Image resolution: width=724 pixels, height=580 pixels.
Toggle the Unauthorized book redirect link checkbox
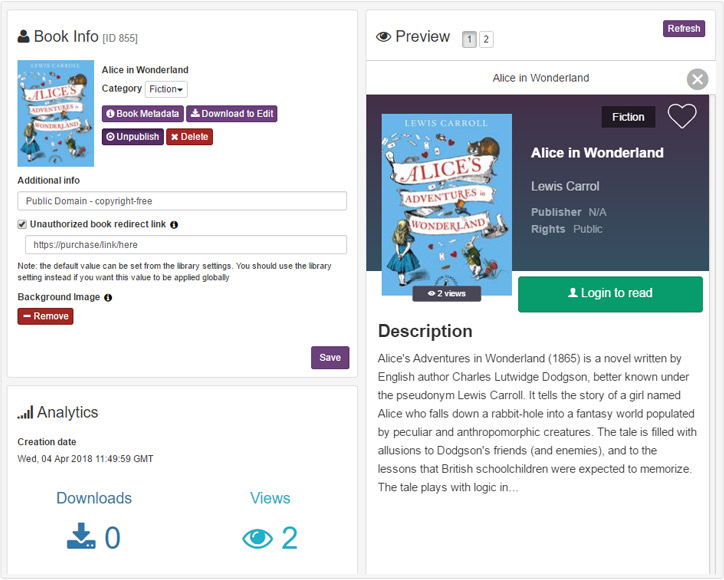[22, 225]
